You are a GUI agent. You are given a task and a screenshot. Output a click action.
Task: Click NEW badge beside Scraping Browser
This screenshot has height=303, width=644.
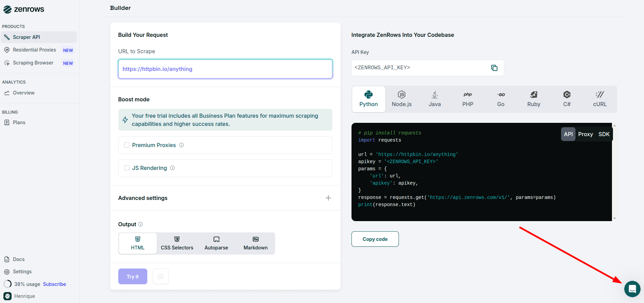pyautogui.click(x=68, y=63)
